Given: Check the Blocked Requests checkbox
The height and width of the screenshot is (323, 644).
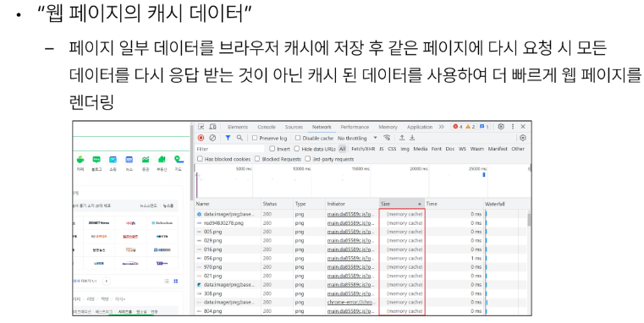Looking at the screenshot, I should [257, 159].
